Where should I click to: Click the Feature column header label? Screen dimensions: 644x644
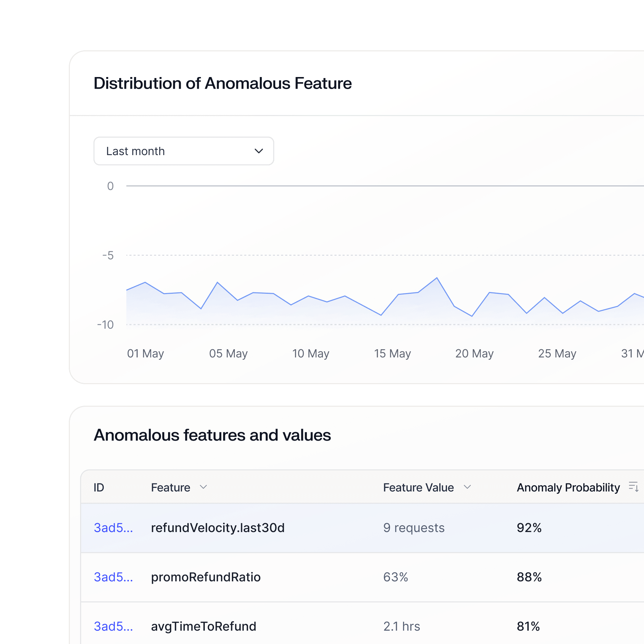(x=171, y=487)
